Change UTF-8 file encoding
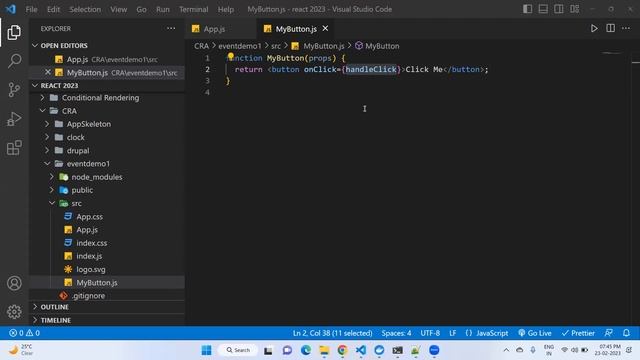Screen dimensions: 640x360 (430, 333)
